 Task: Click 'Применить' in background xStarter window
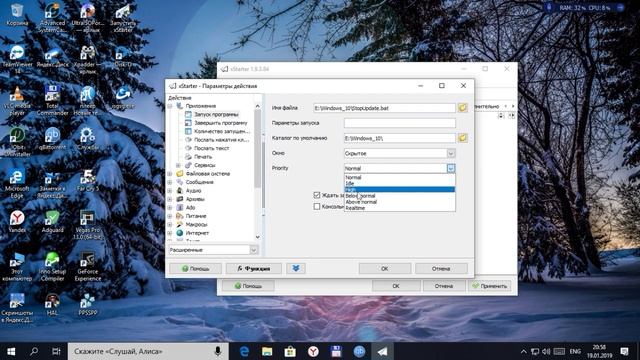point(489,286)
